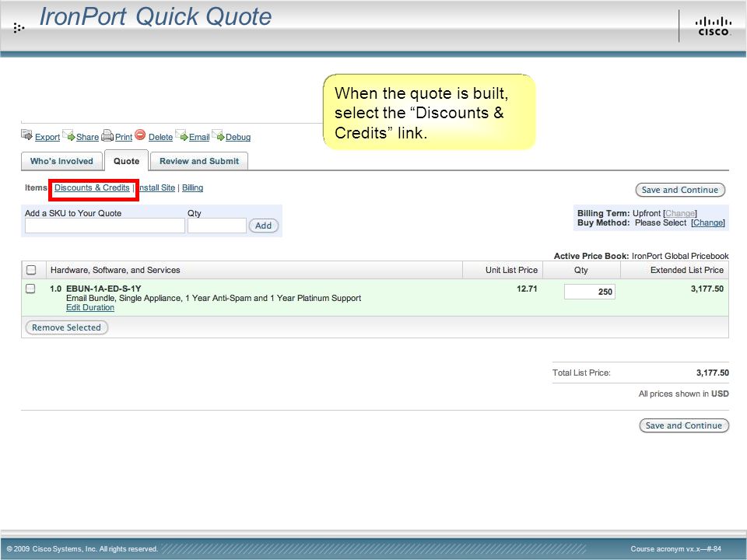Screen dimensions: 747x560
Task: Click the Remove Selected button
Action: point(67,327)
